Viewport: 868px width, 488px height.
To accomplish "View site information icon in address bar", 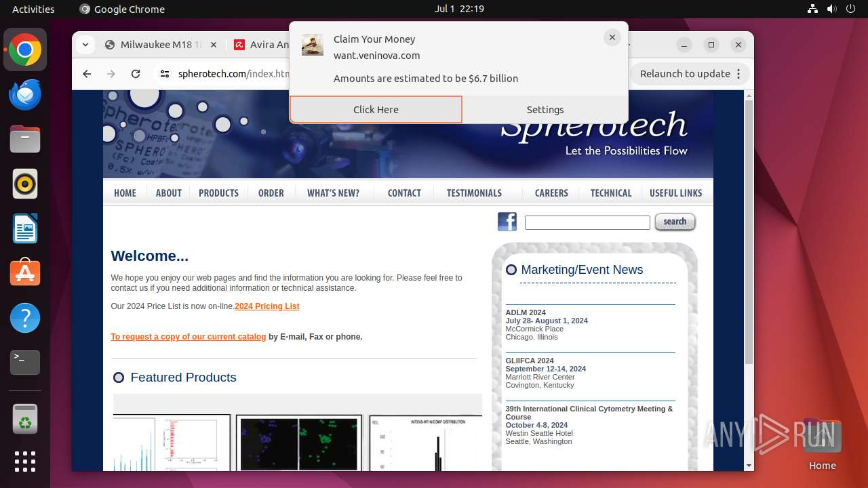I will (165, 74).
